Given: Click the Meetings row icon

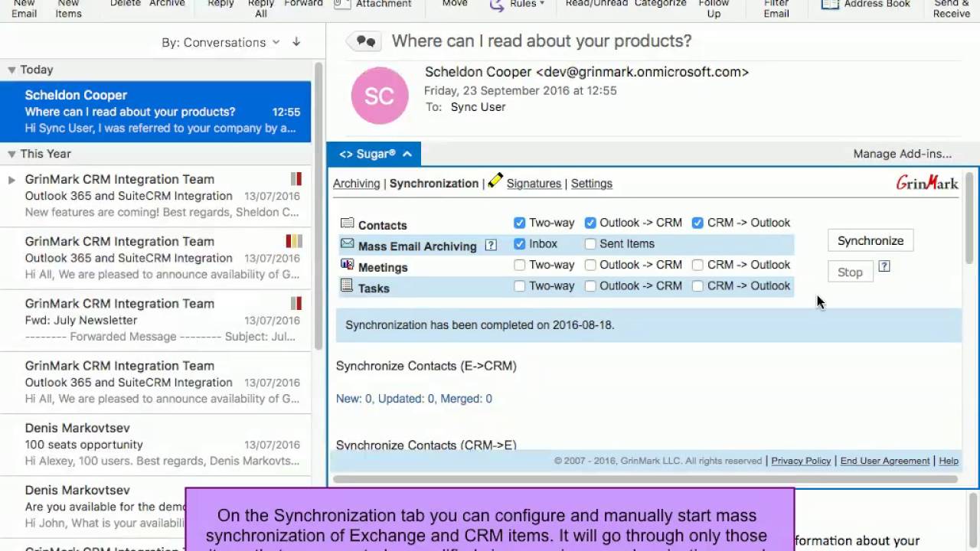Looking at the screenshot, I should point(347,265).
